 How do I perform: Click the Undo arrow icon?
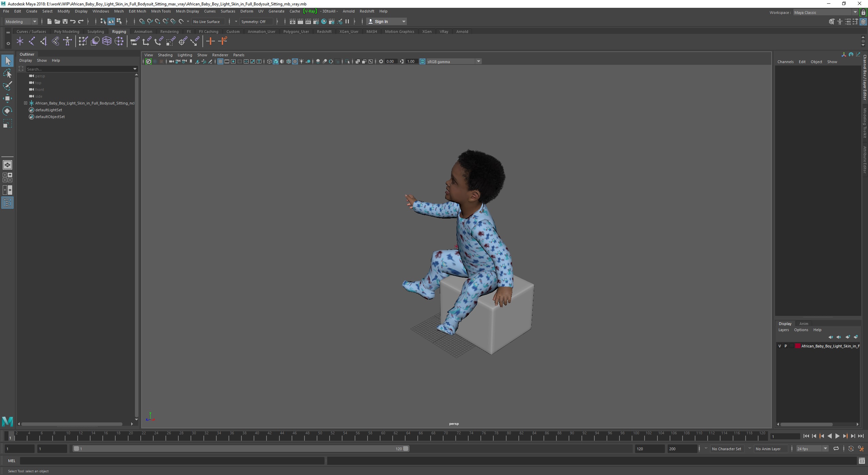[x=73, y=21]
